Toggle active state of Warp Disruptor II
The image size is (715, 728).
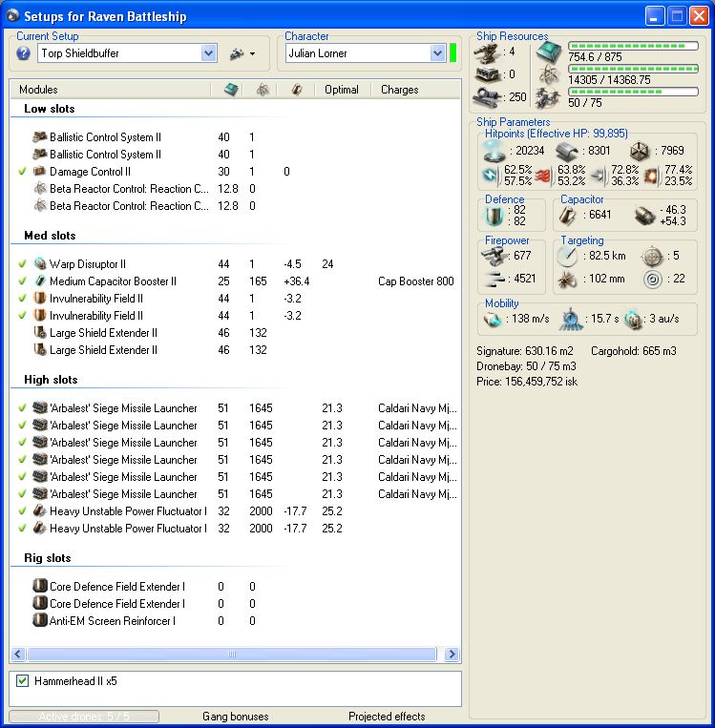pos(22,263)
